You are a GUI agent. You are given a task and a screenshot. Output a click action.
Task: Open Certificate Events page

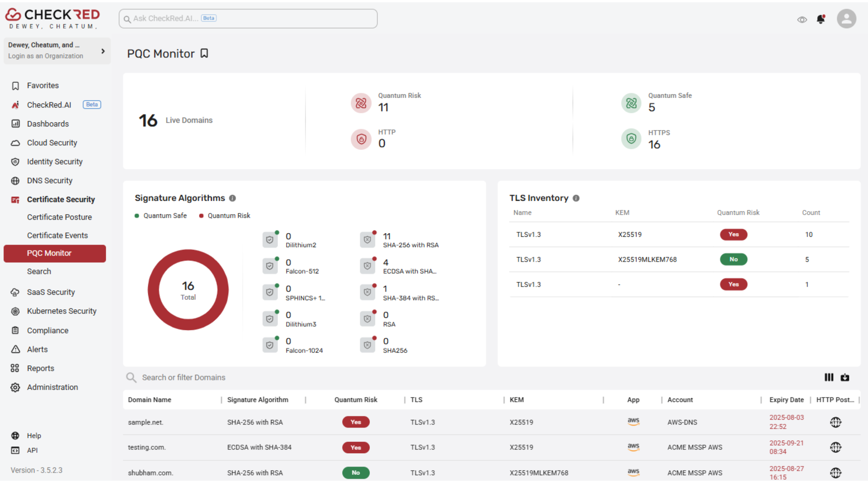[x=57, y=235]
